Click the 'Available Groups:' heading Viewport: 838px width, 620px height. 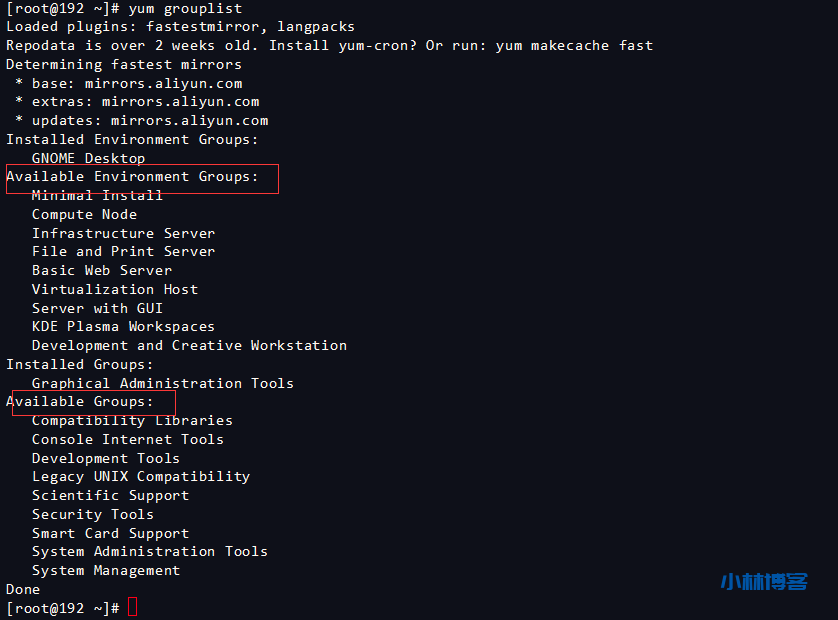[81, 402]
